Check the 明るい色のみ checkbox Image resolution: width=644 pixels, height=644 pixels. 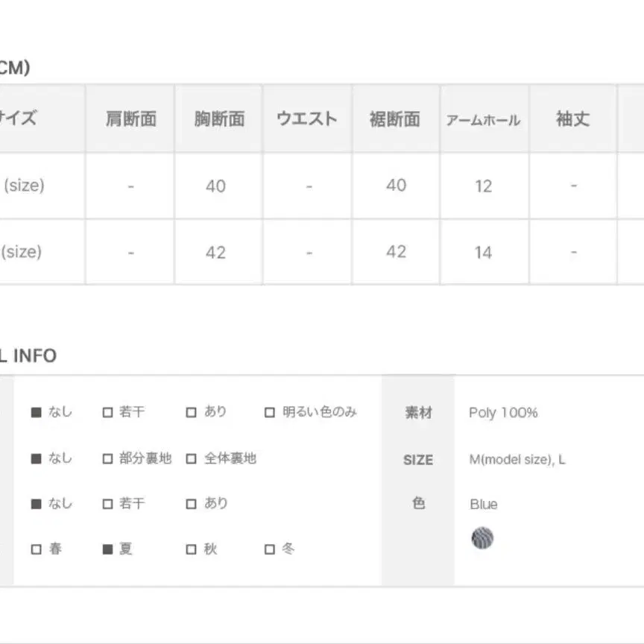tap(270, 412)
